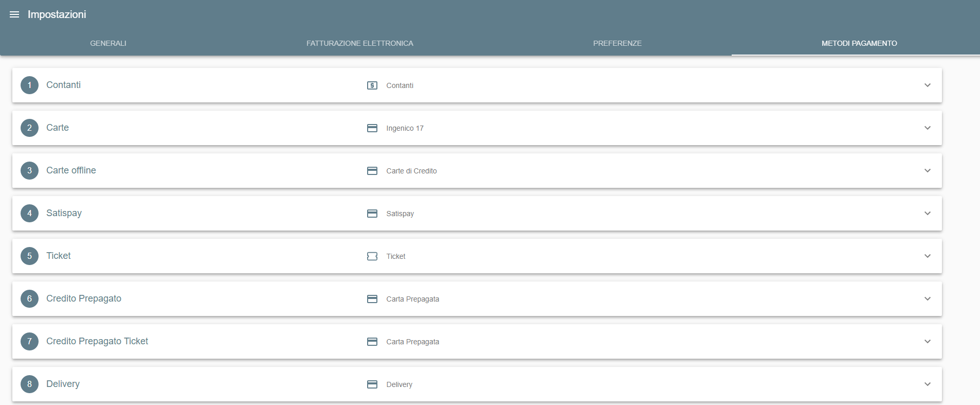The width and height of the screenshot is (980, 405).
Task: Click the small Delivery type label
Action: (400, 384)
